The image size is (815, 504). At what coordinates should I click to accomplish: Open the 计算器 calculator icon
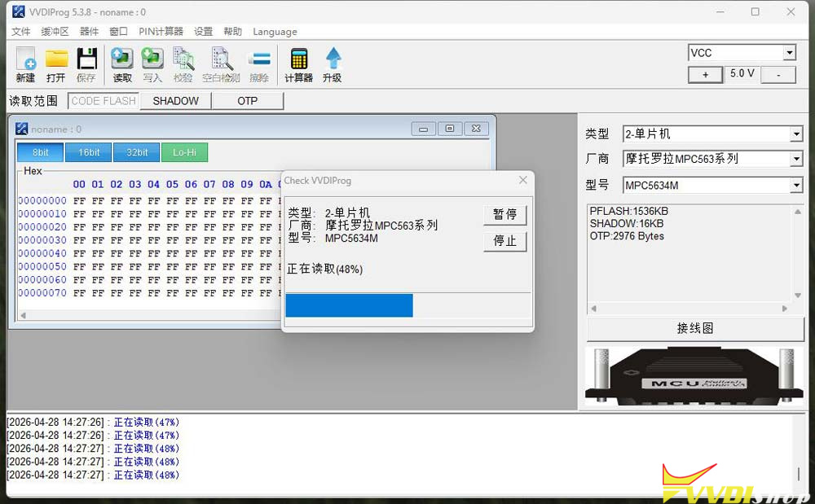pos(299,64)
